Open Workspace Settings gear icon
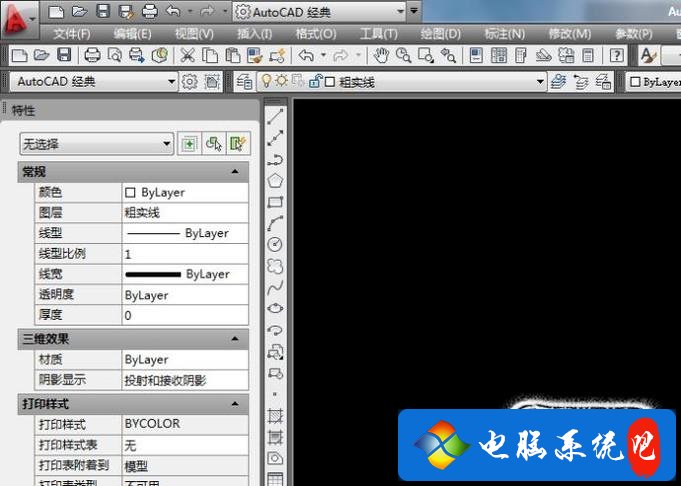This screenshot has height=486, width=681. [189, 82]
